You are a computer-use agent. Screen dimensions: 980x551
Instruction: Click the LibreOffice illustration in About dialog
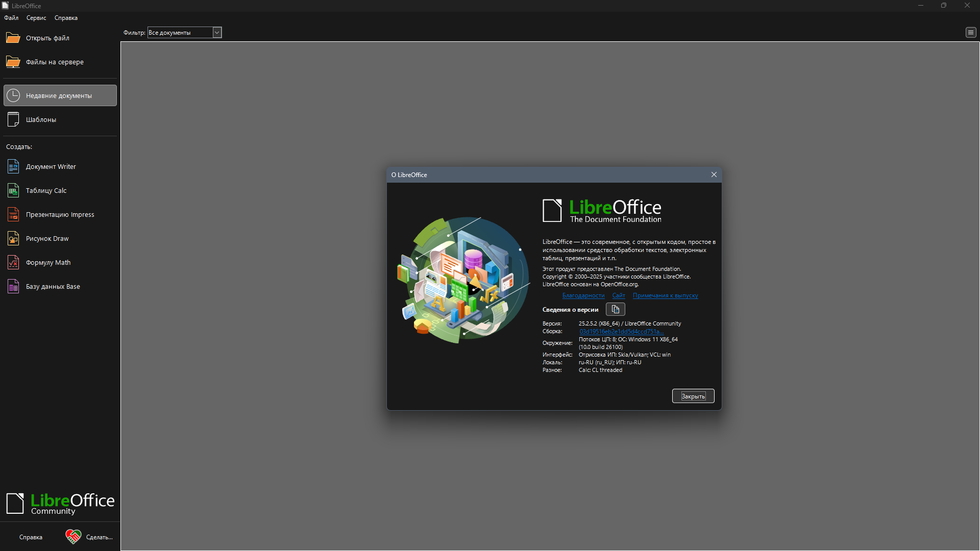pyautogui.click(x=463, y=280)
